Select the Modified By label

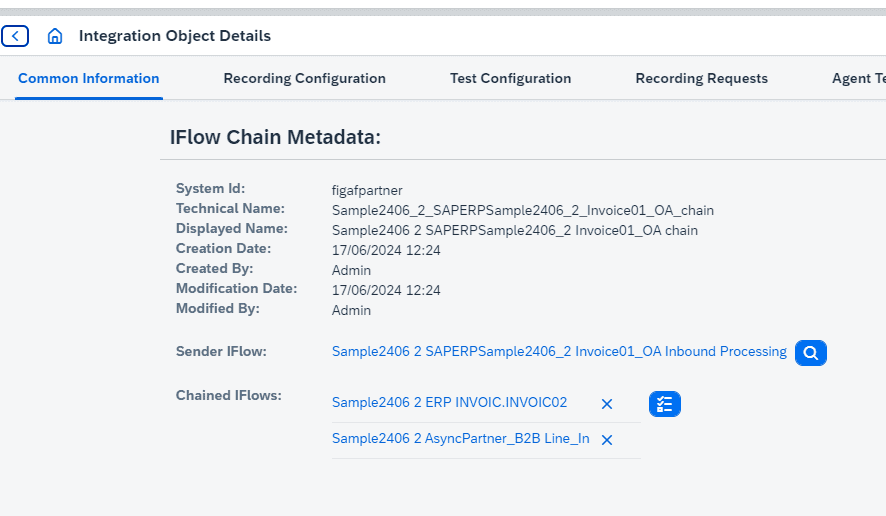tap(218, 309)
